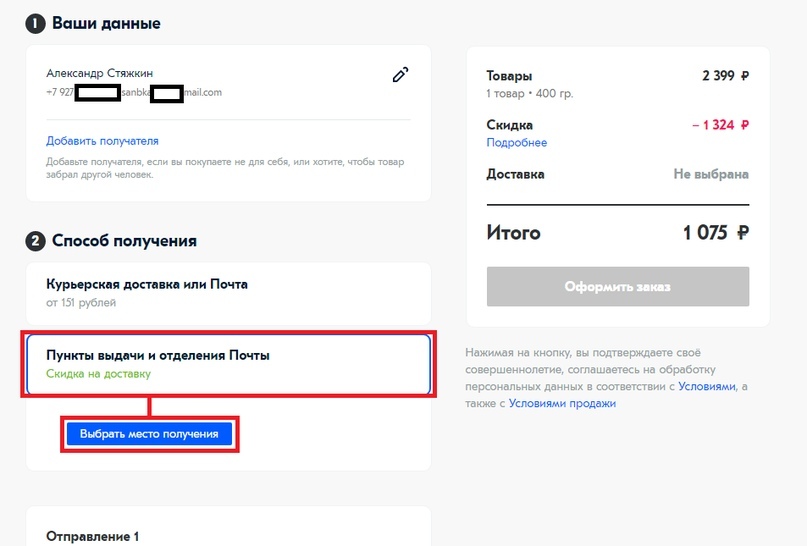The width and height of the screenshot is (807, 546).
Task: Select Курьерская доставка или Почта option
Action: tap(147, 284)
